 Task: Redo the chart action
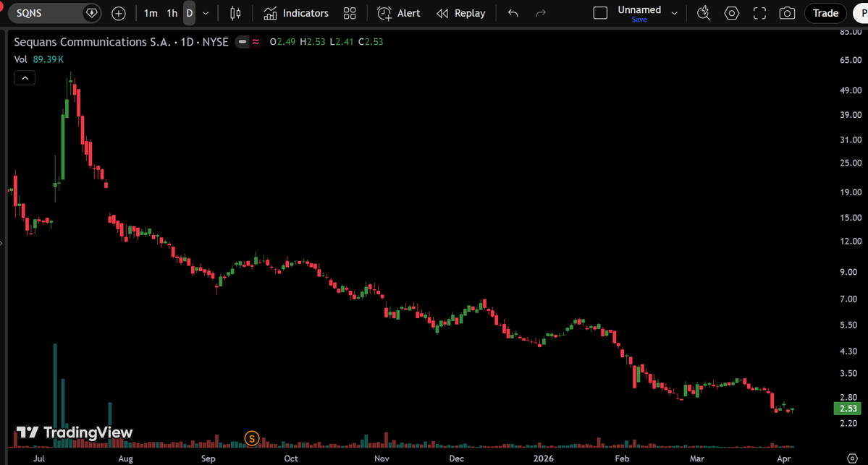click(541, 13)
